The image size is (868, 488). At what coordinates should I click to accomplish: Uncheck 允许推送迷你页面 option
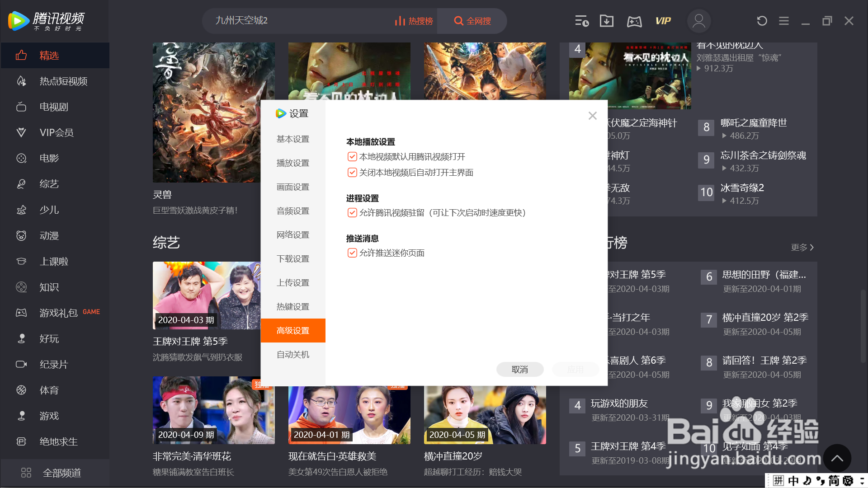coord(352,253)
